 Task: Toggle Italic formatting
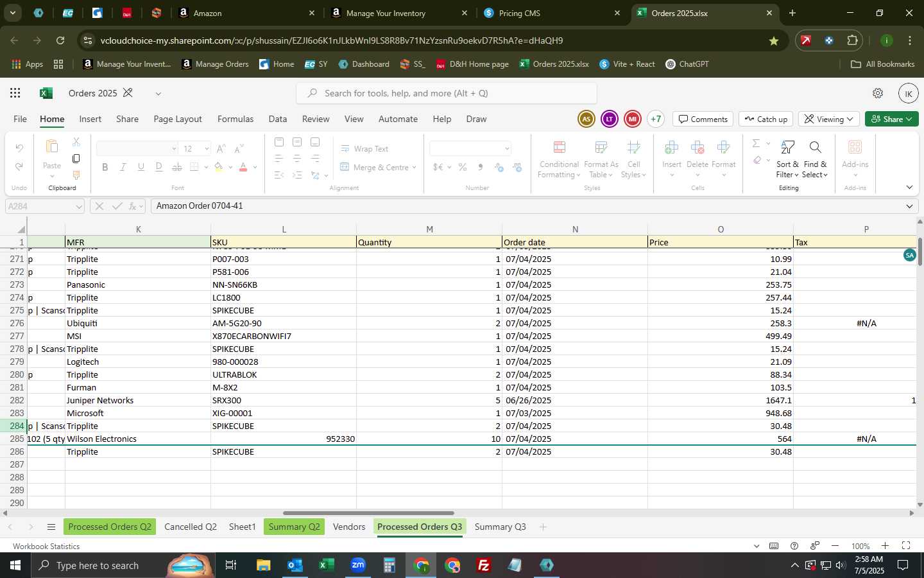click(123, 167)
